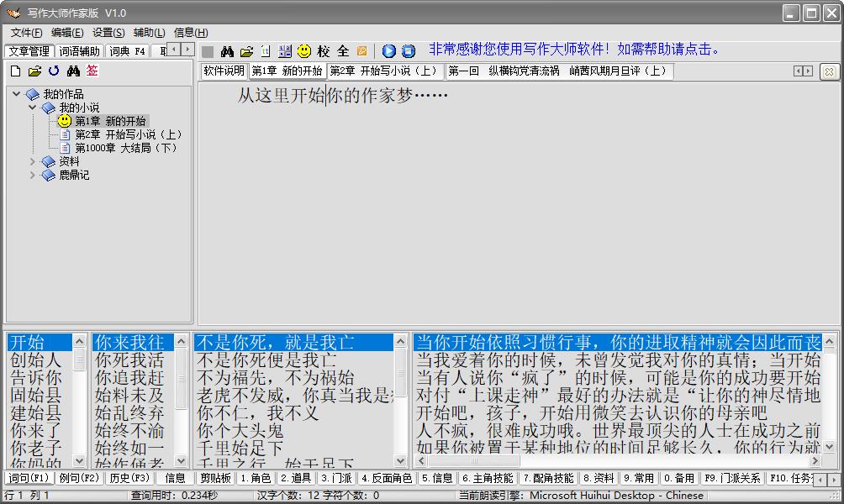Click the blue play reading button
This screenshot has width=844, height=504.
coord(388,51)
